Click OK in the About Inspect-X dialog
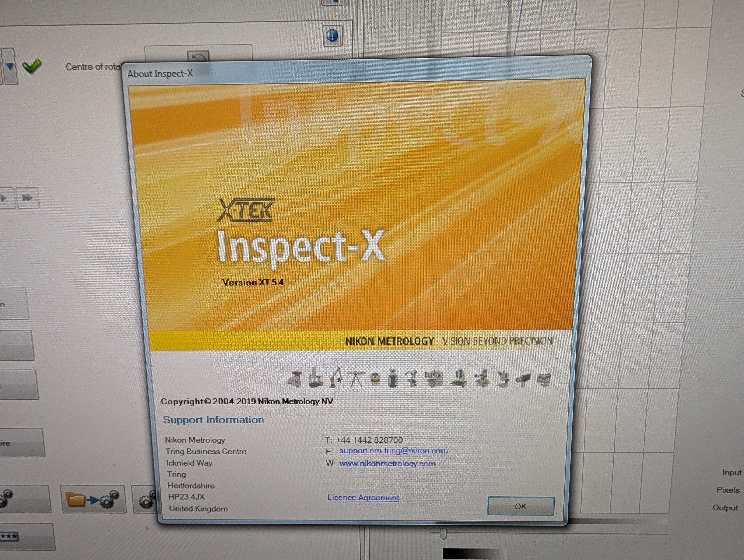 click(x=520, y=506)
